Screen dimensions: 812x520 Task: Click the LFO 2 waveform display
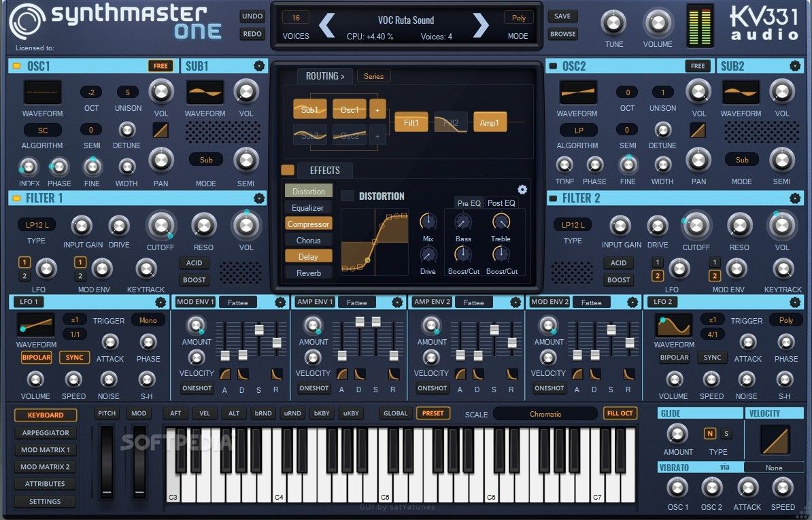[x=673, y=326]
